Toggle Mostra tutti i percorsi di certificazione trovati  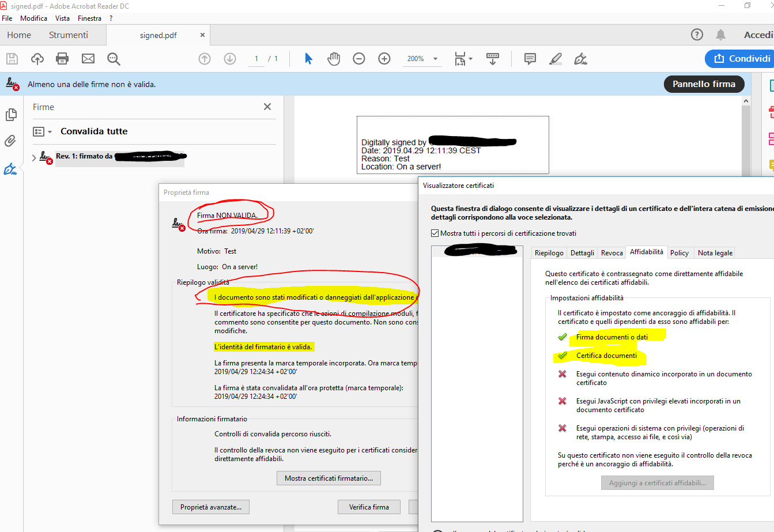tap(434, 233)
